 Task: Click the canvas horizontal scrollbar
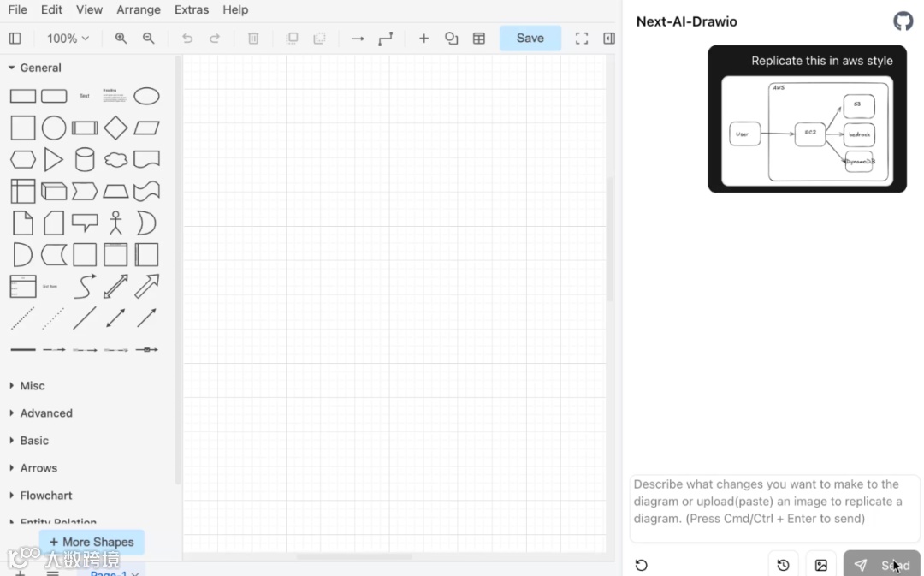coord(354,556)
